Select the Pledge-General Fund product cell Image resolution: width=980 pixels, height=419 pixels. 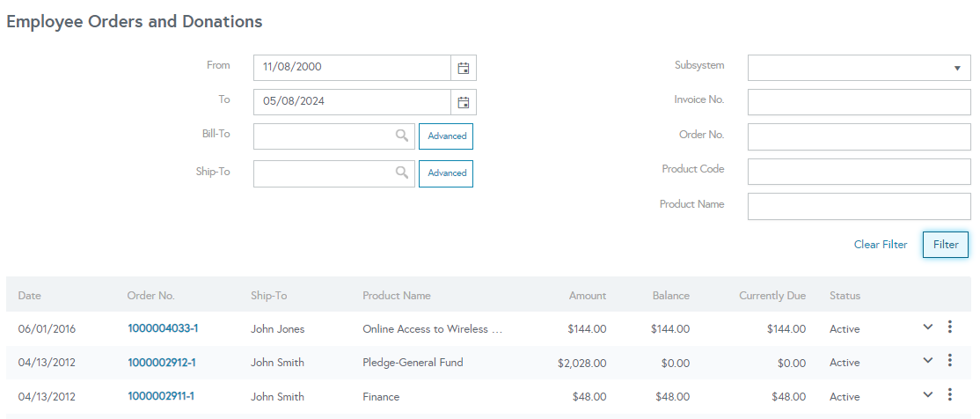point(413,363)
